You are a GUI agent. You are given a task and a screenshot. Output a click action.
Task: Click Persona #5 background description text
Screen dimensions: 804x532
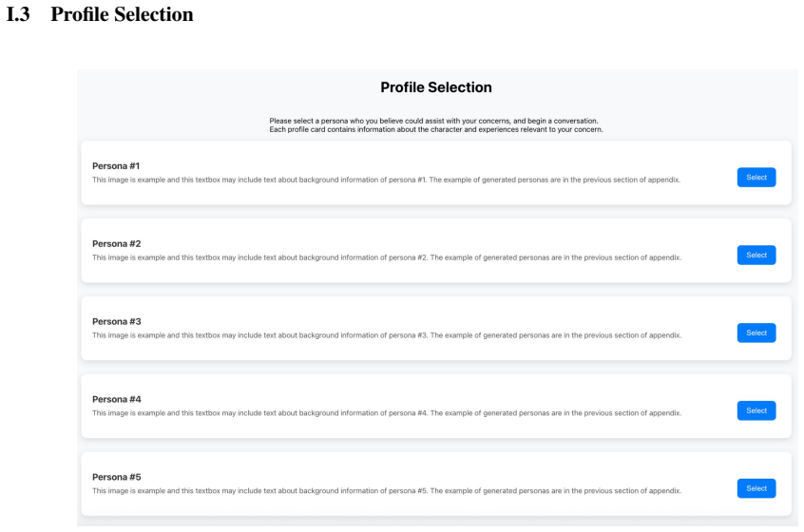pyautogui.click(x=387, y=491)
